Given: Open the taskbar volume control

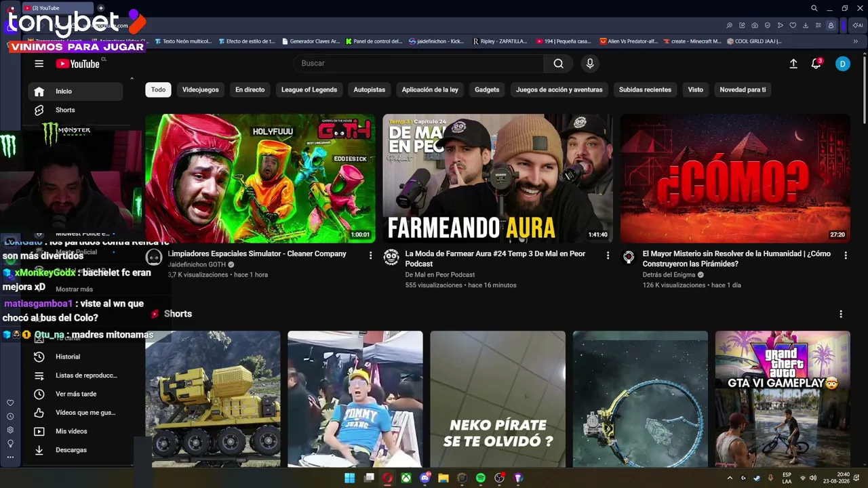Looking at the screenshot, I should pos(813,478).
